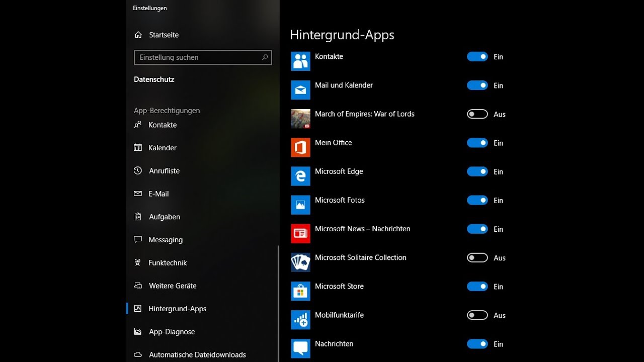Click the March of Empires: War of Lords label
The width and height of the screenshot is (644, 362).
365,114
